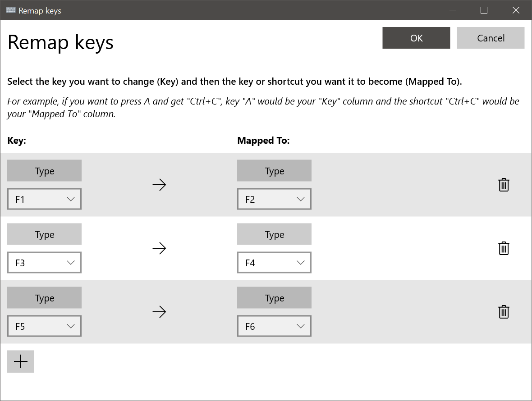The image size is (532, 401).
Task: Click the arrow between F1 and F2
Action: click(159, 185)
